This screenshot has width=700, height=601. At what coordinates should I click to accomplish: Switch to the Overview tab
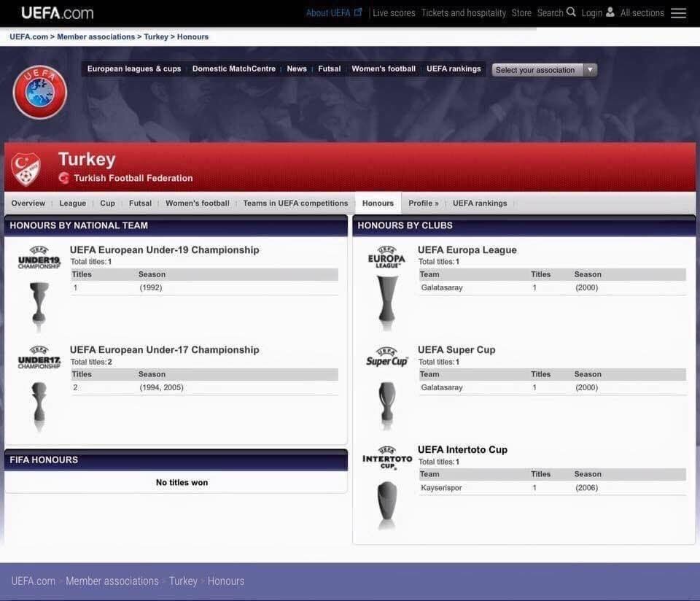tap(28, 203)
